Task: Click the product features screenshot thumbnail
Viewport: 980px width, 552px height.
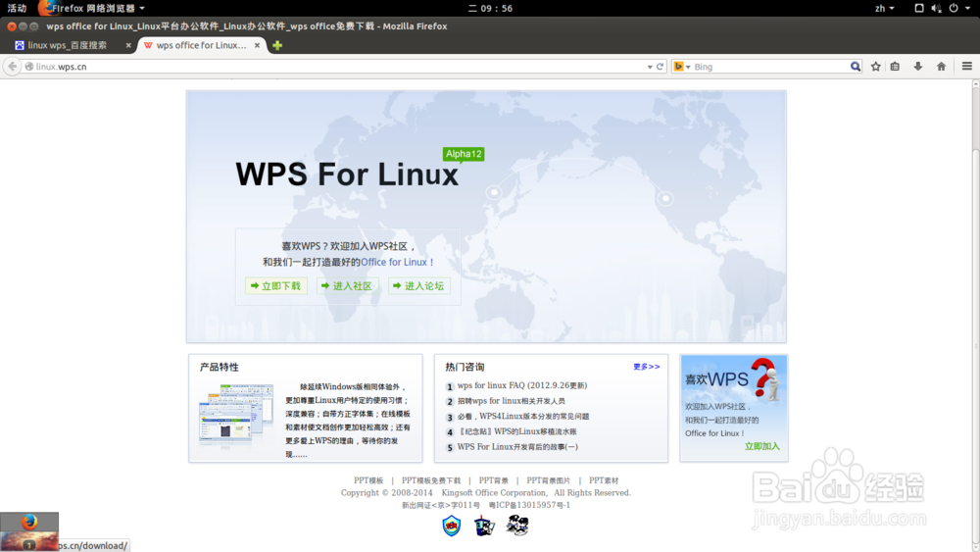Action: click(x=236, y=415)
